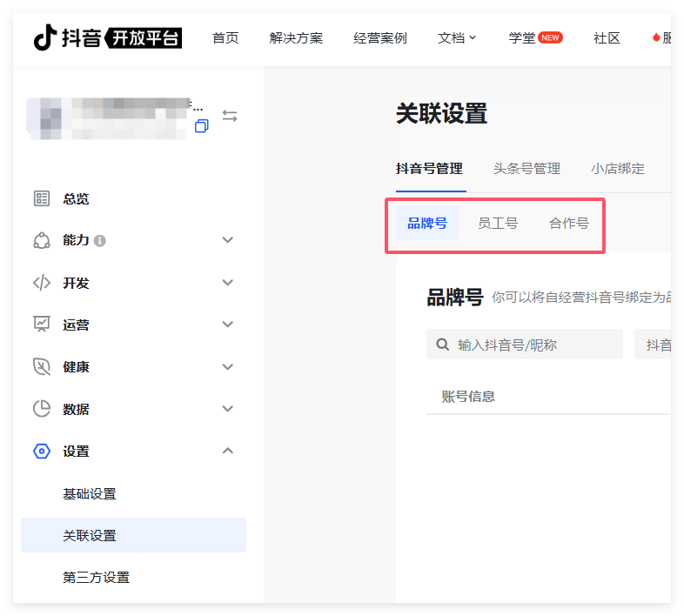
Task: Expand the 健康 menu chevron
Action: (x=228, y=366)
